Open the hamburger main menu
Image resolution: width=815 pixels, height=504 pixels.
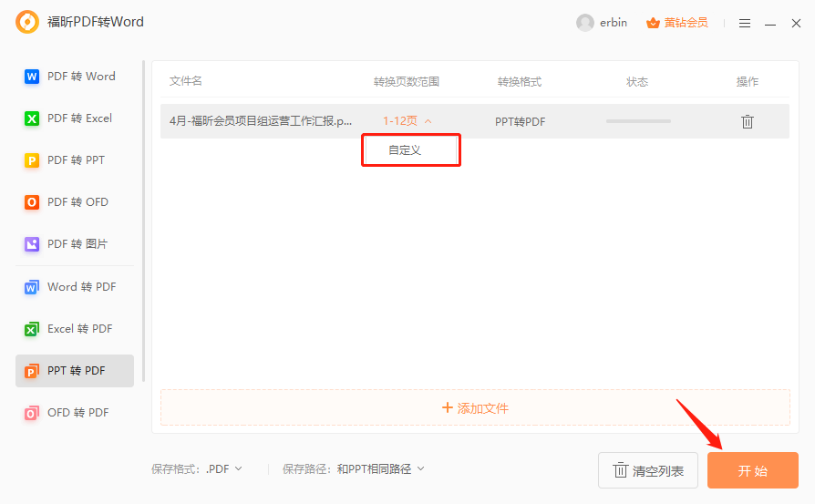pos(744,24)
